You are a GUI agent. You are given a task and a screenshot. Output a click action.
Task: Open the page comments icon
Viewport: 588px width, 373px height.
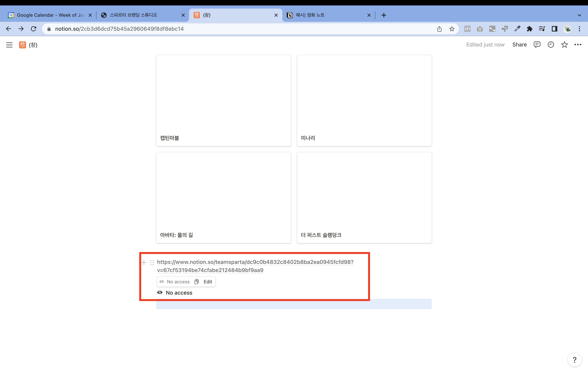[x=537, y=45]
